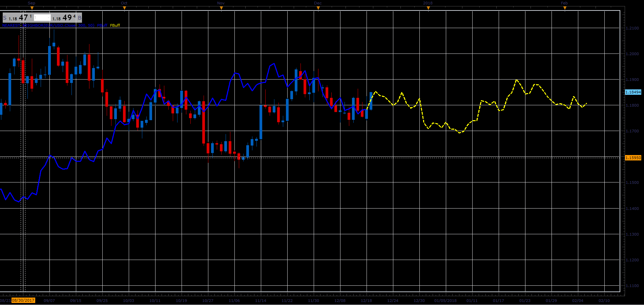Click the 1.1400 price axis label
The image size is (644, 305).
632,209
